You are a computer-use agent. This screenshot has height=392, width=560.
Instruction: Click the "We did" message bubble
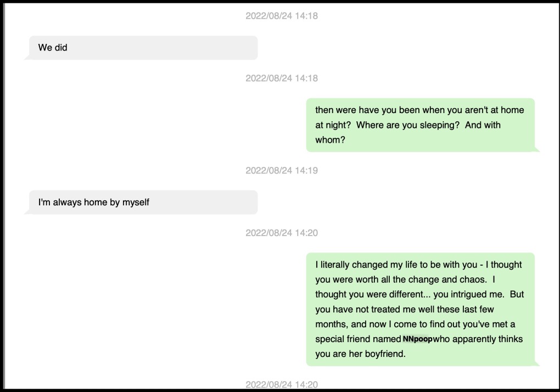(x=142, y=48)
